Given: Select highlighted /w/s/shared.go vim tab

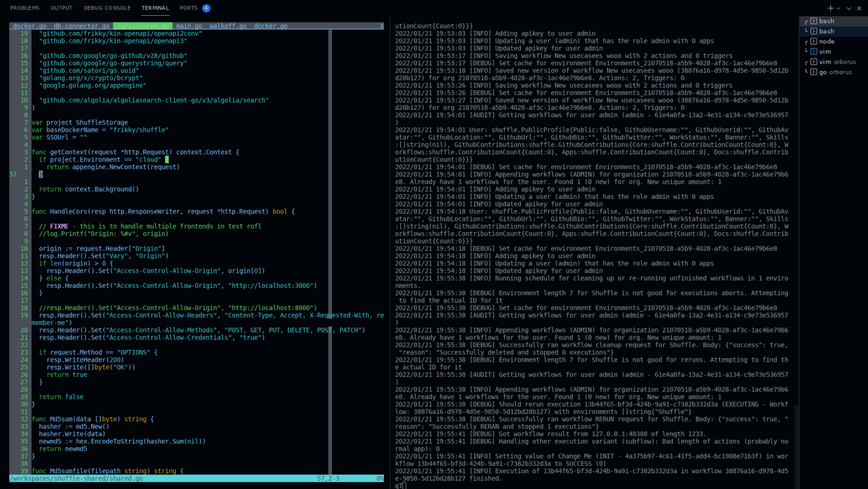Looking at the screenshot, I should pos(142,26).
